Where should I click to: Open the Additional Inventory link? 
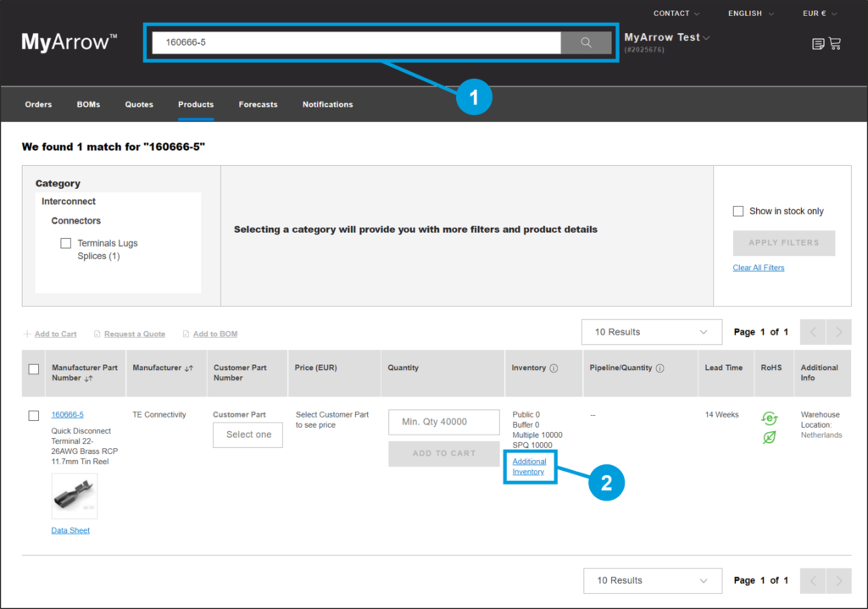[530, 467]
